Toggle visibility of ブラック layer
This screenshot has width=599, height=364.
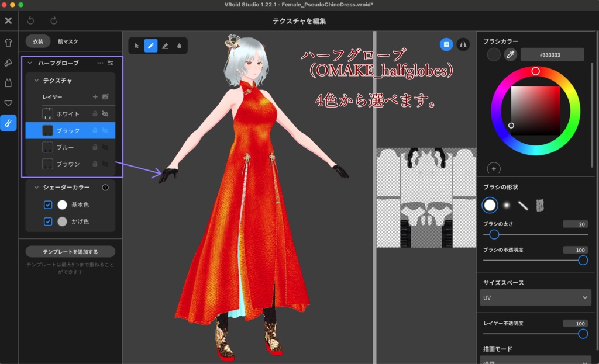click(x=105, y=130)
